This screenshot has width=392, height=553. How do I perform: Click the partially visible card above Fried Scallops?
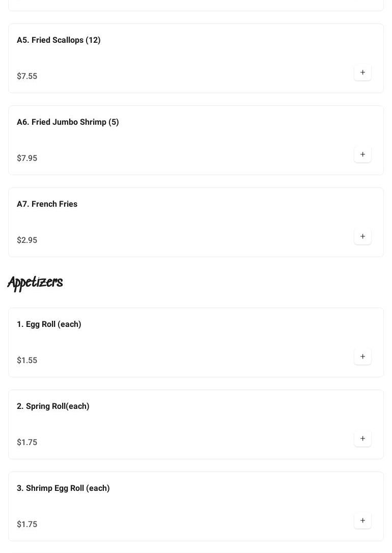tap(196, 5)
